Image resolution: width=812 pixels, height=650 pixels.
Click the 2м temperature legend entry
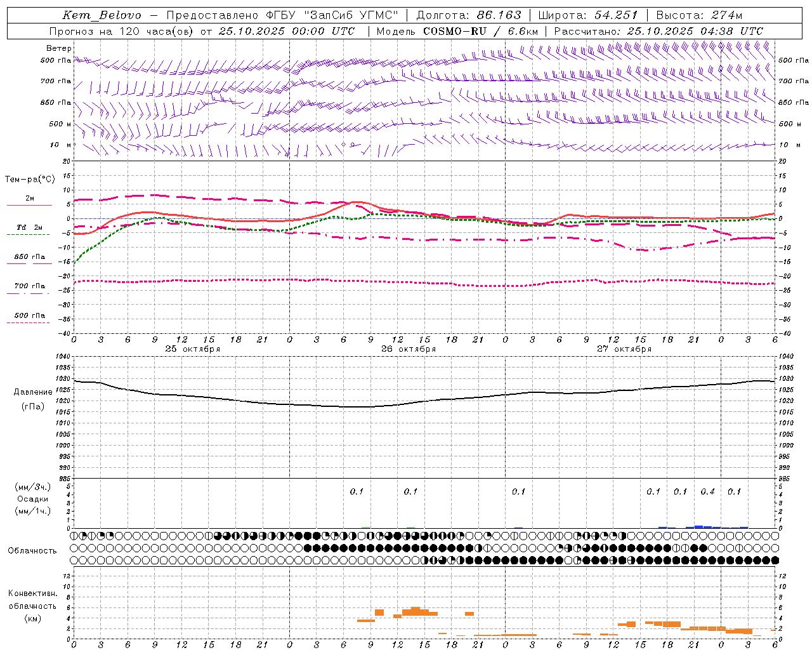30,198
